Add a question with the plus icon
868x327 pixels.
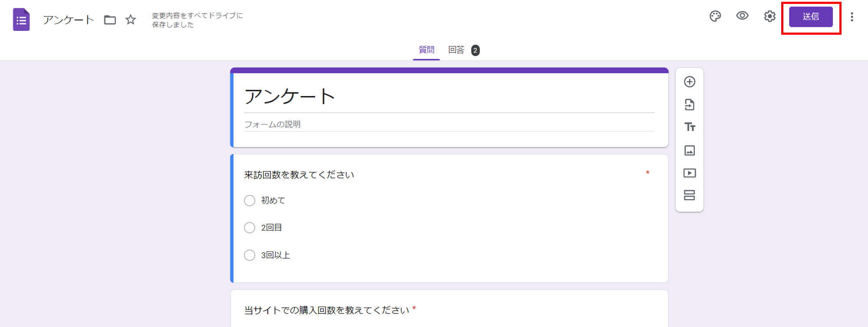click(x=690, y=82)
